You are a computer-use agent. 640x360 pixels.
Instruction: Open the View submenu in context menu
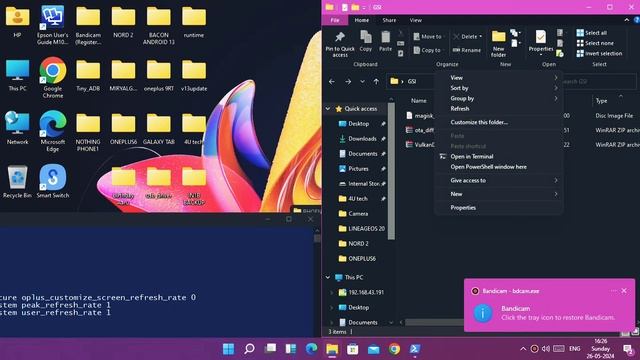499,78
